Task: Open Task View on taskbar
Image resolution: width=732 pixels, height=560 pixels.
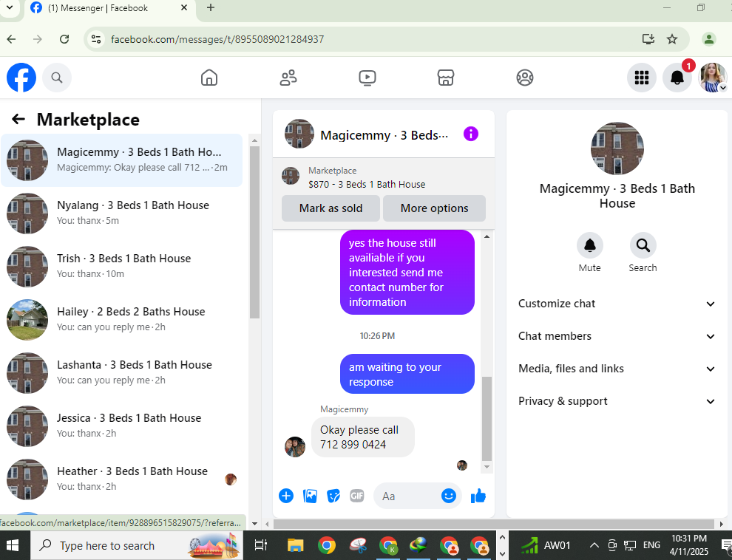Action: (x=260, y=545)
